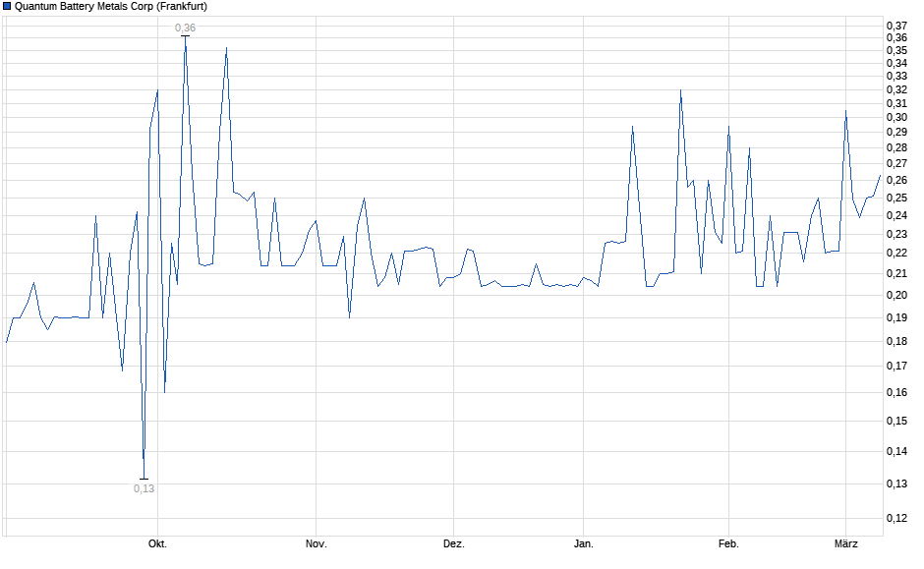Click the 0,15 price axis label
Viewport: 924px width, 569px height.
895,421
